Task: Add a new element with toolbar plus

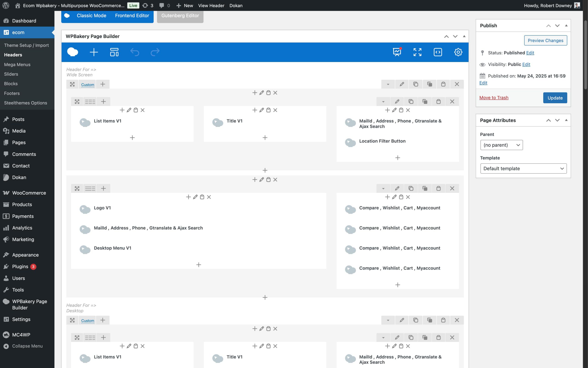Action: pyautogui.click(x=94, y=52)
